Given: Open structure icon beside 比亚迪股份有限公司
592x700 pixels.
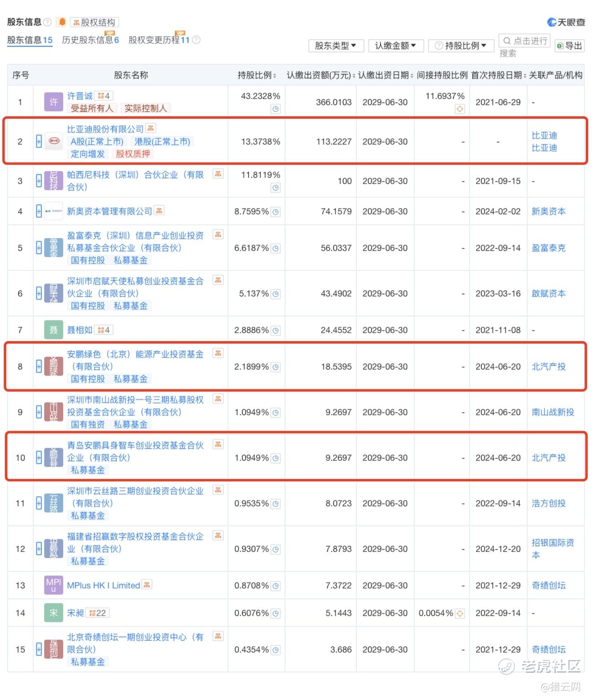Looking at the screenshot, I should click(x=151, y=129).
